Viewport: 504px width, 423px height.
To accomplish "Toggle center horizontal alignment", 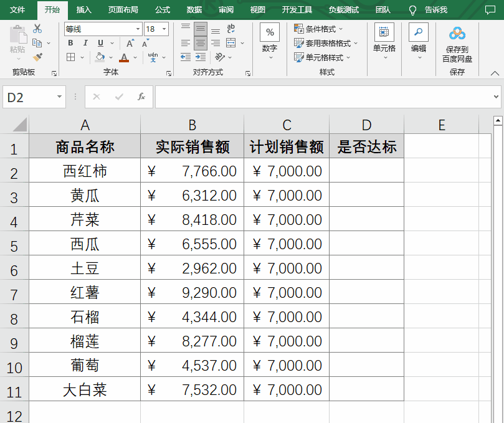I will [x=201, y=43].
